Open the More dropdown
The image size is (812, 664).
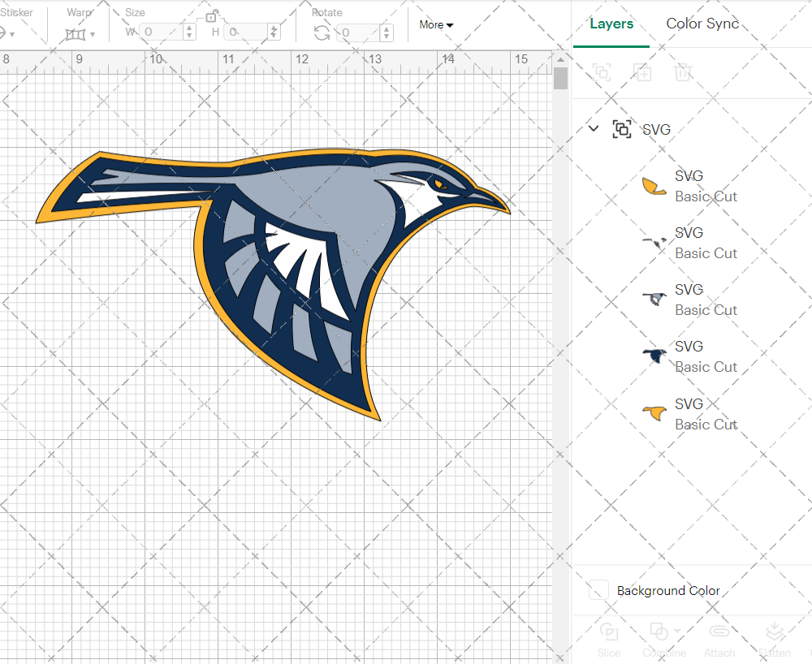436,24
